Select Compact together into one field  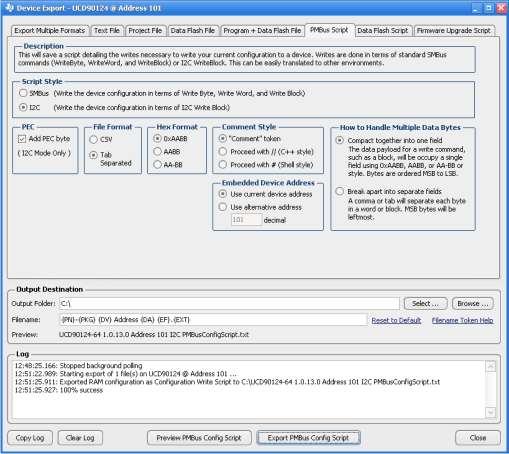[340, 140]
